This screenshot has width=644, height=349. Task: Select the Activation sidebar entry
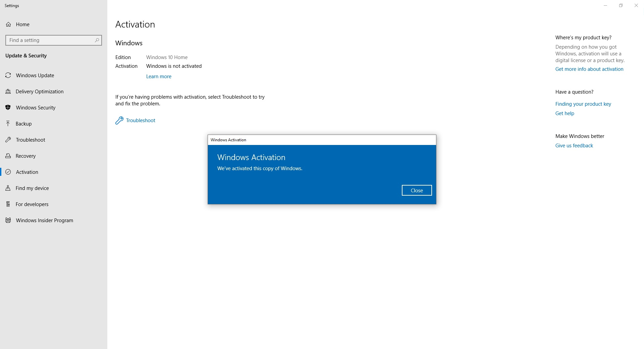point(54,172)
